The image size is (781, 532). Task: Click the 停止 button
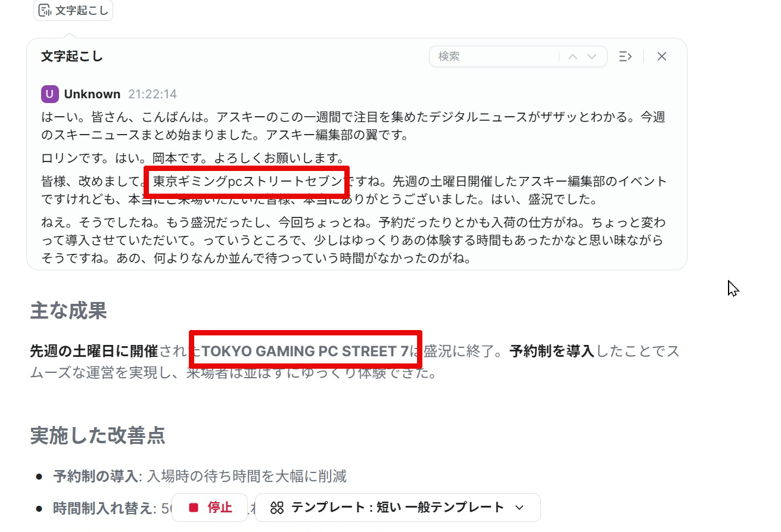(x=210, y=508)
